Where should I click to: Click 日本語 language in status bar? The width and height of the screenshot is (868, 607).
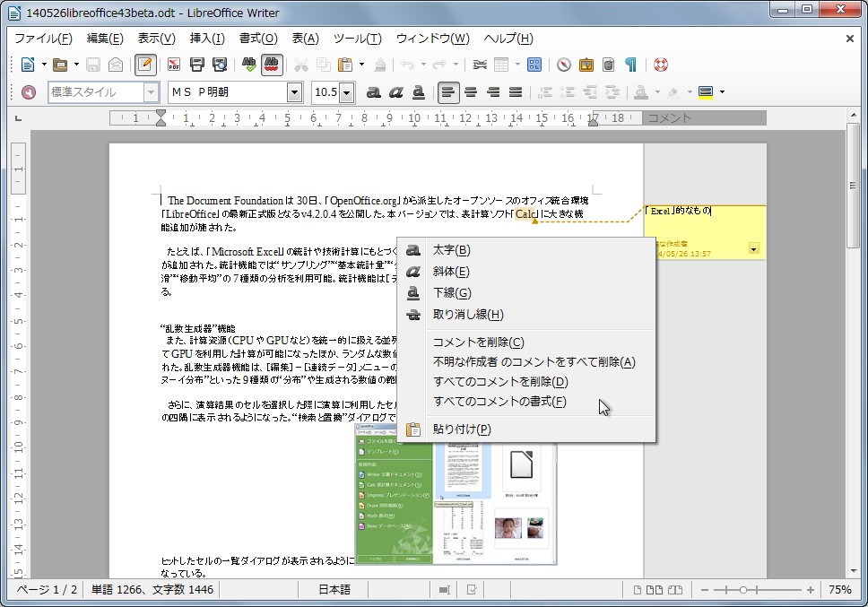click(334, 590)
